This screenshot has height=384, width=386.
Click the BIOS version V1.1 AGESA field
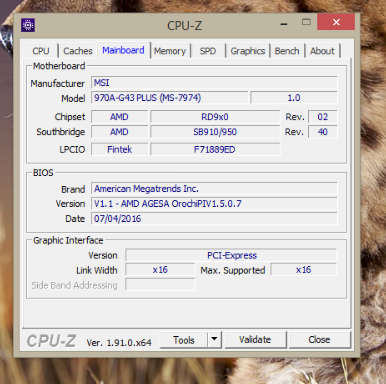click(x=214, y=203)
